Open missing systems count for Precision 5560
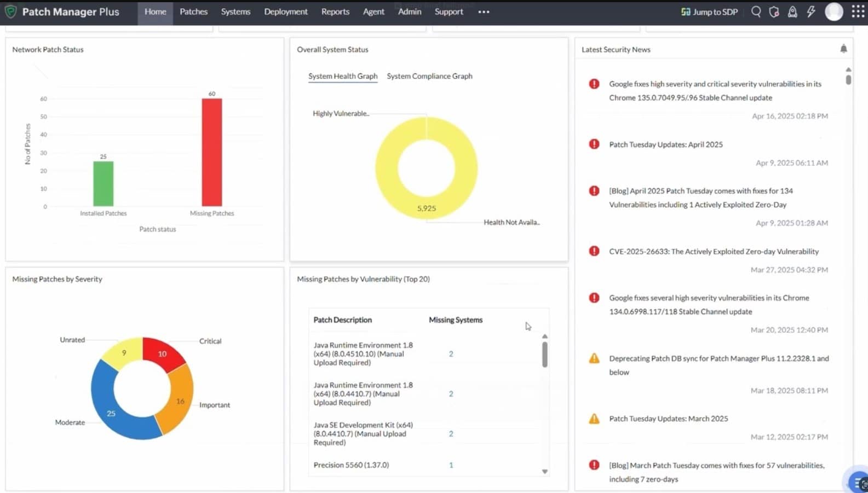868x493 pixels. tap(451, 465)
